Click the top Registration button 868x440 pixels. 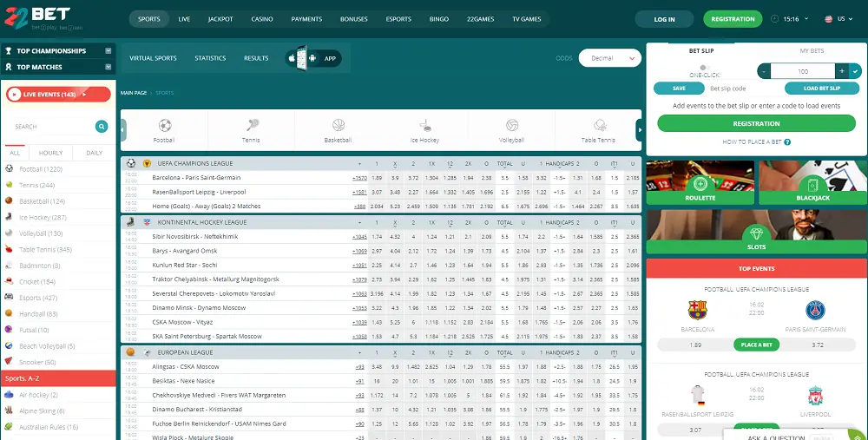click(x=733, y=19)
